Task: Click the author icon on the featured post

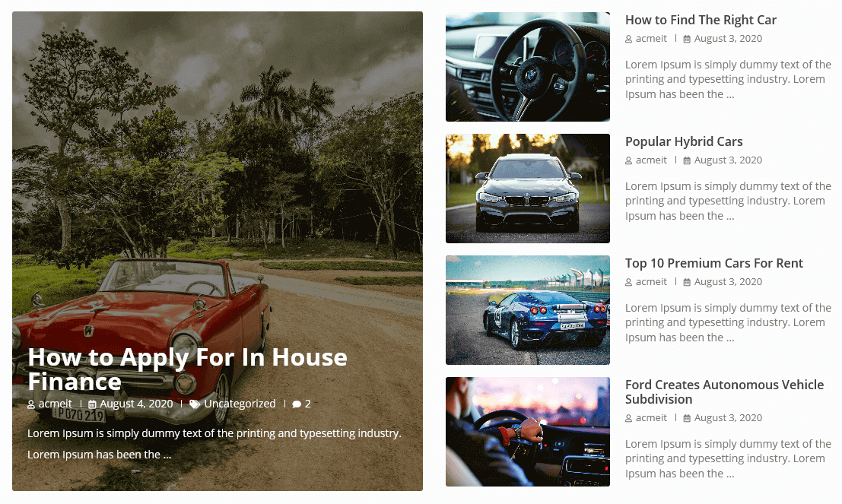Action: (x=31, y=404)
